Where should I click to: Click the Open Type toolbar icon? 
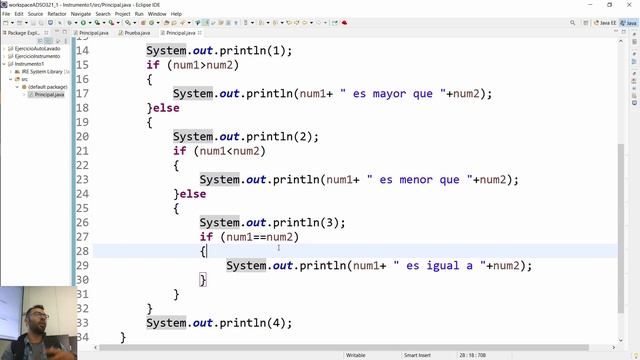(166, 23)
